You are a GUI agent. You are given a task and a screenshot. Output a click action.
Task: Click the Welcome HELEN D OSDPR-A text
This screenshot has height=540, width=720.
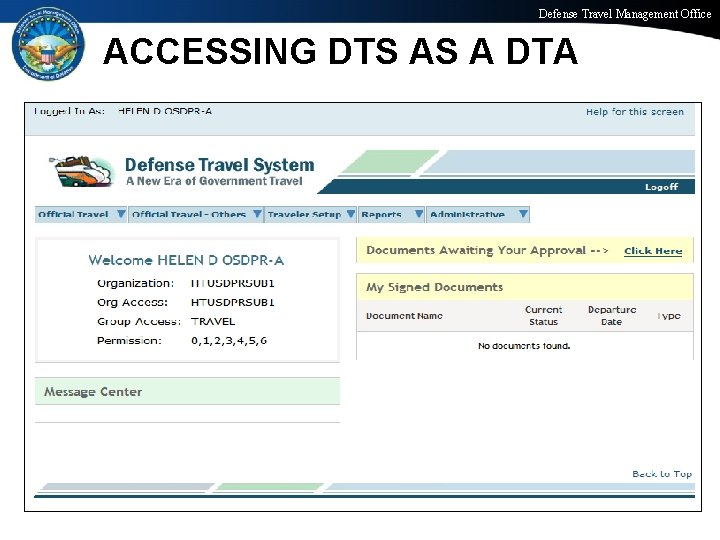pyautogui.click(x=186, y=260)
